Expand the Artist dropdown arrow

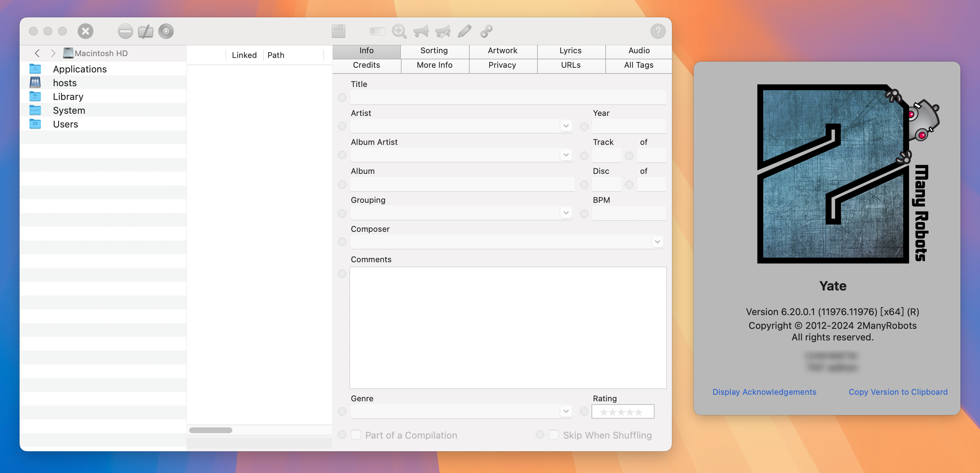tap(566, 126)
